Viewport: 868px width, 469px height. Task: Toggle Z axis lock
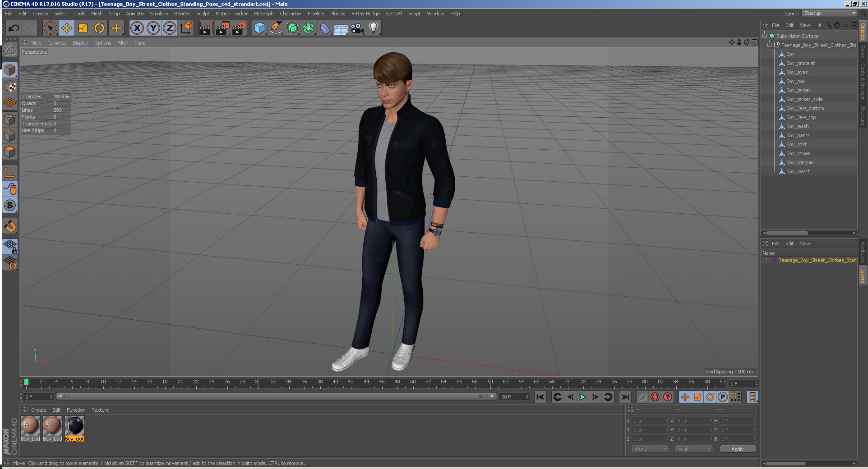170,28
